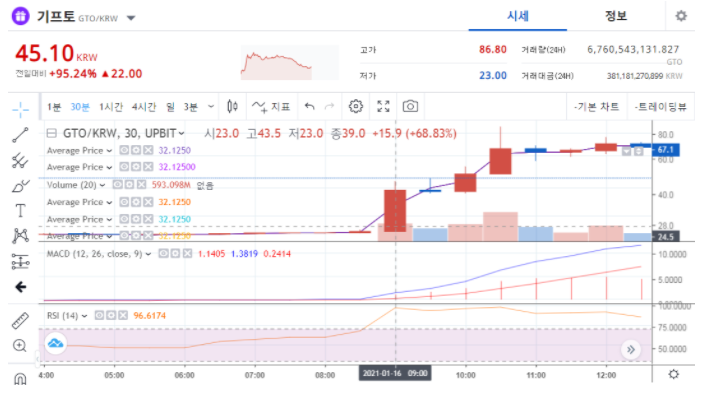Expand chevron of Average Price showing 32.12500
This screenshot has height=401, width=708.
[109, 167]
